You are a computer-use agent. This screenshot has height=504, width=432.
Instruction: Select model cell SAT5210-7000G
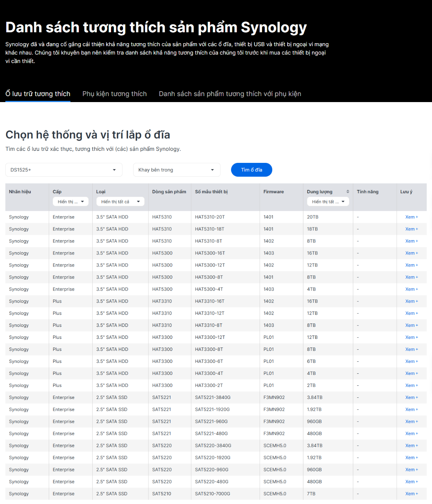pyautogui.click(x=213, y=493)
